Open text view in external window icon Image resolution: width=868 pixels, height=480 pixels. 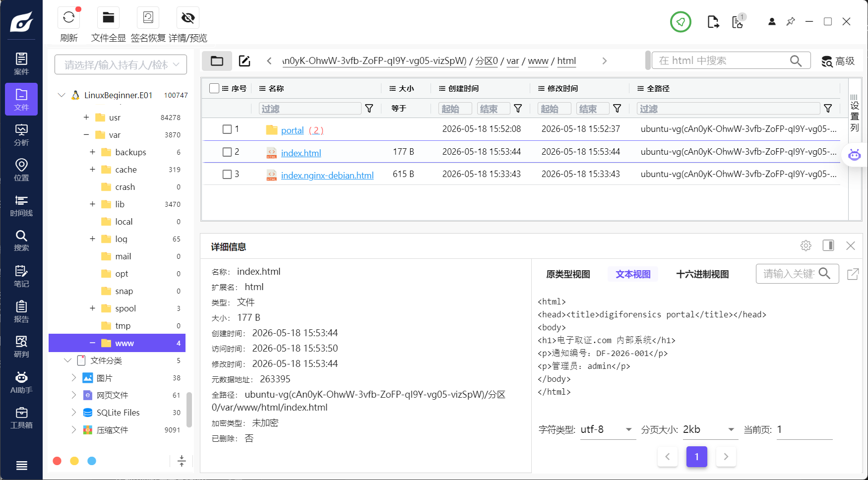853,274
